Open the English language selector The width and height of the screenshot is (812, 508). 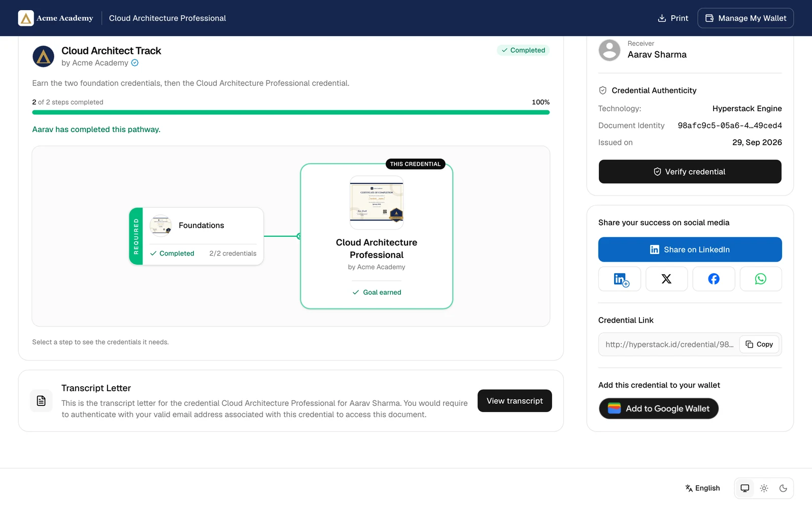[x=703, y=488]
